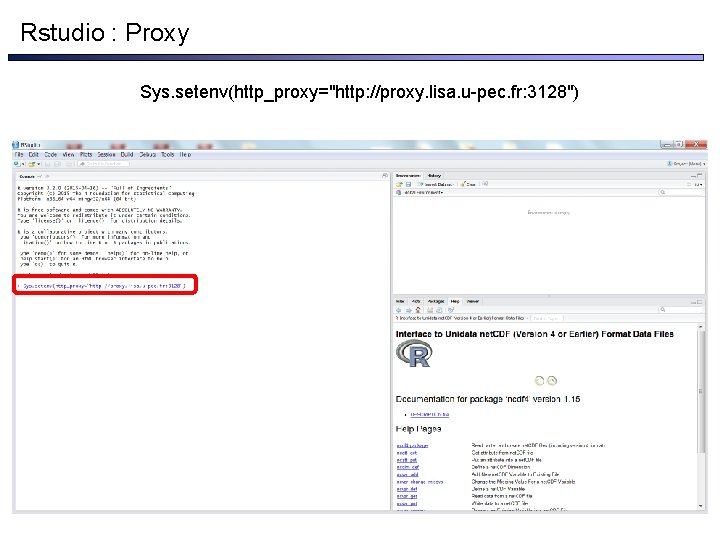Click the help scrollbar down arrow
The width and height of the screenshot is (720, 540).
pyautogui.click(x=700, y=506)
